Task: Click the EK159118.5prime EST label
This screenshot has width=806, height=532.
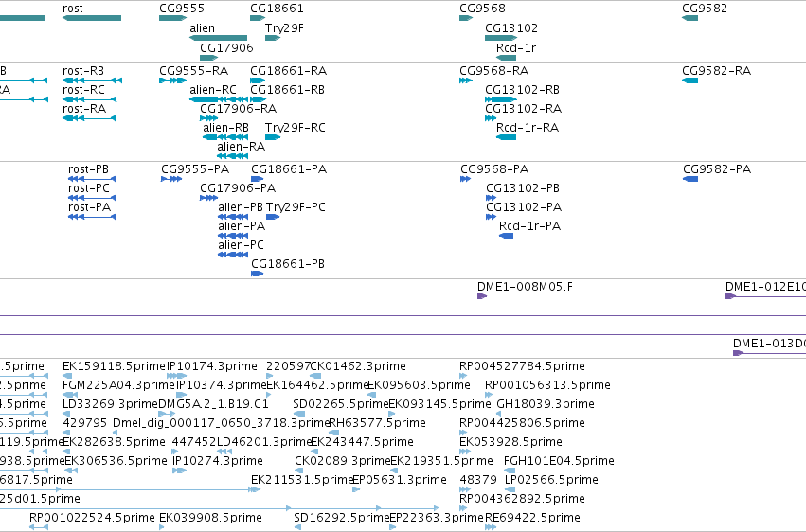Action: [x=114, y=366]
